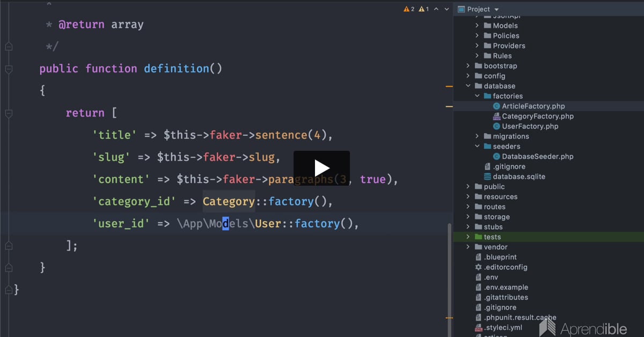Expand the storage folder
The image size is (644, 337).
(468, 217)
